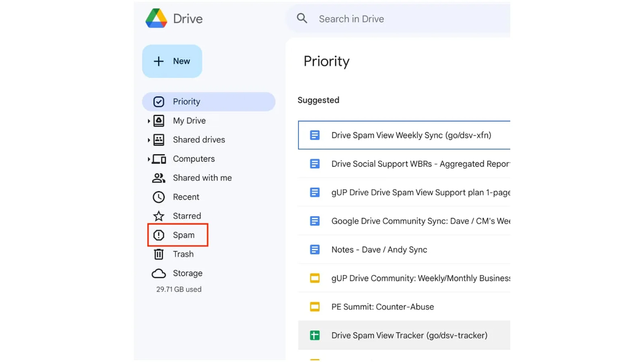Open gUP Drive Drive Spam View Support plan
The image size is (644, 362).
point(404,192)
